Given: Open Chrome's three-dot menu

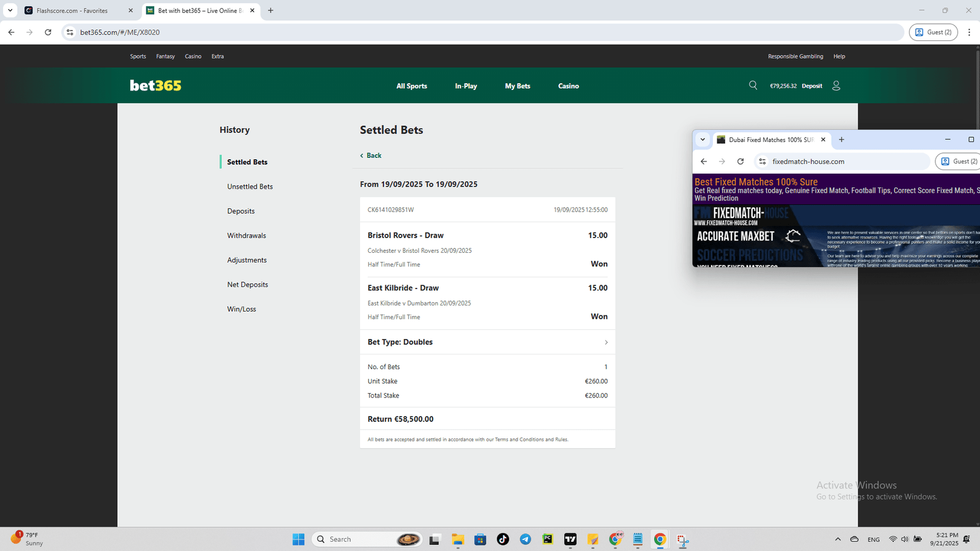Looking at the screenshot, I should [969, 32].
